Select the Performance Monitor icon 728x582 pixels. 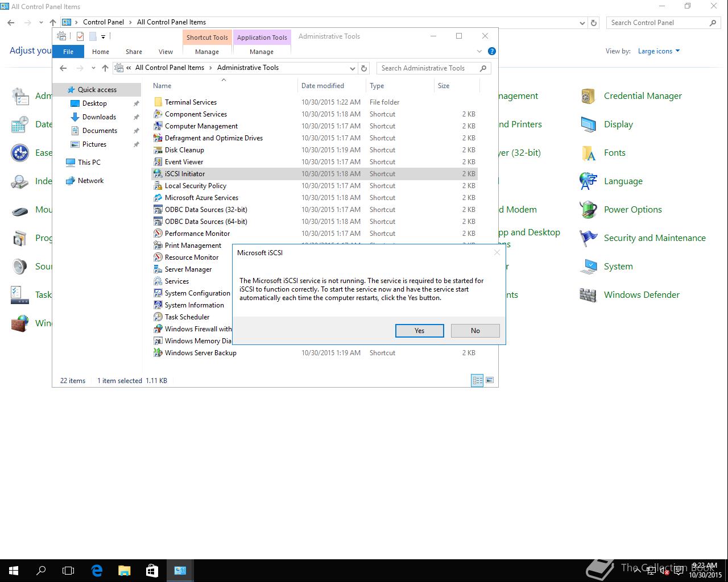click(x=158, y=234)
